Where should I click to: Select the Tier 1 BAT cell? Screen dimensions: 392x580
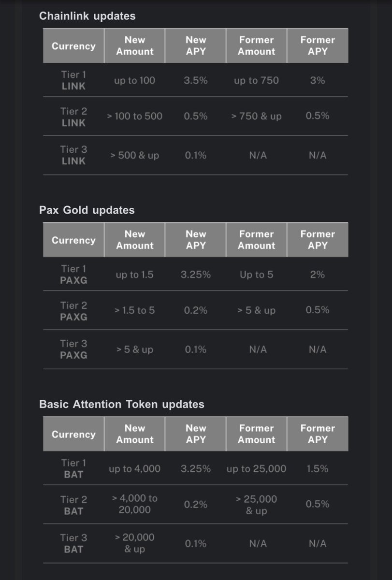point(73,468)
